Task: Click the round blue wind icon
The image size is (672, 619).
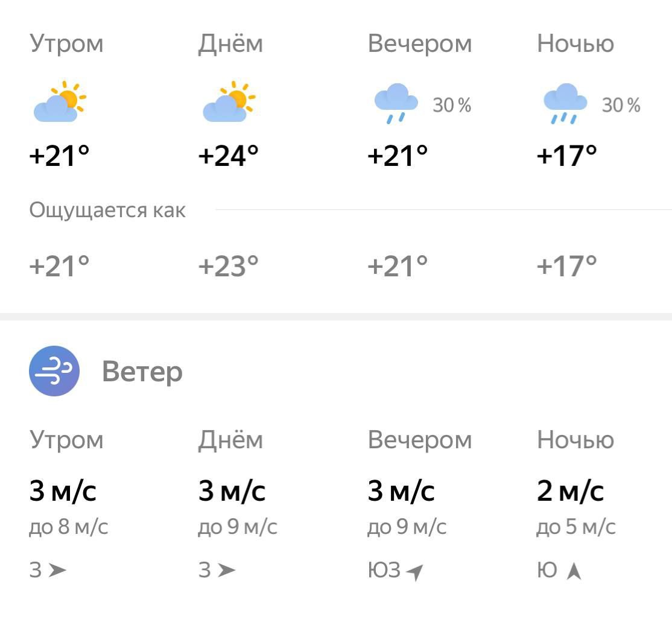Action: click(54, 370)
